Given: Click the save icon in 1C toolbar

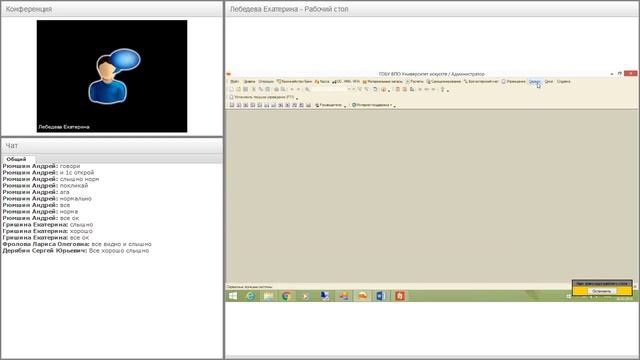Looking at the screenshot, I should coord(246,89).
